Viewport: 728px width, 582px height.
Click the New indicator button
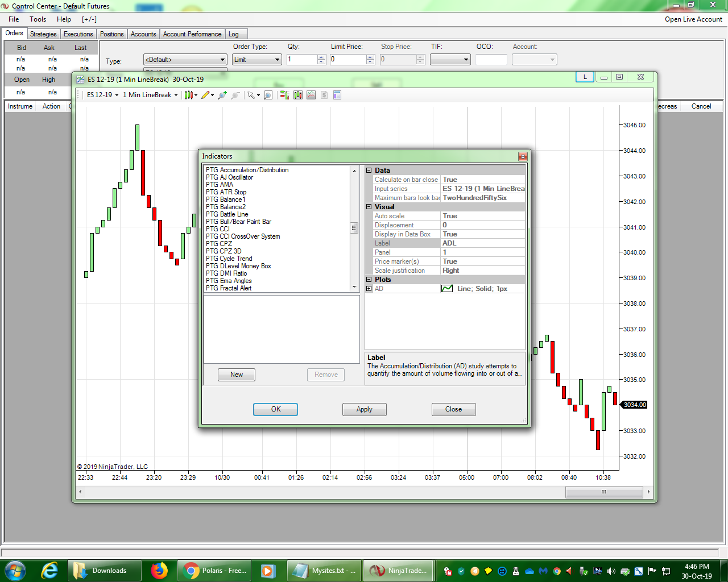[237, 375]
